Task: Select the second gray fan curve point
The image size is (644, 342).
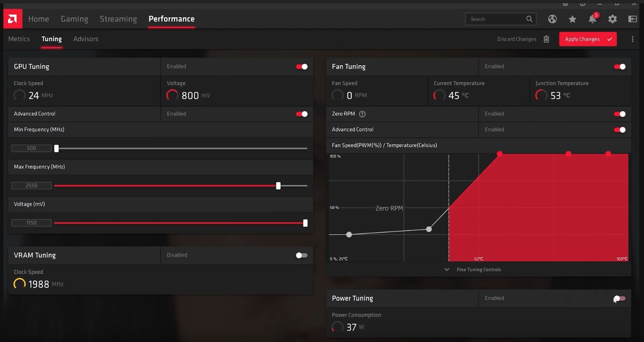Action: point(429,229)
